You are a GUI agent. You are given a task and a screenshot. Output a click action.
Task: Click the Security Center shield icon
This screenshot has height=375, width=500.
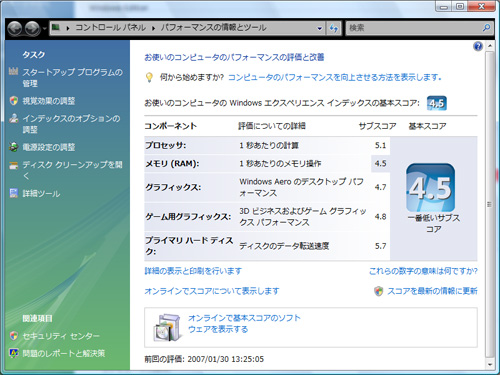13,336
